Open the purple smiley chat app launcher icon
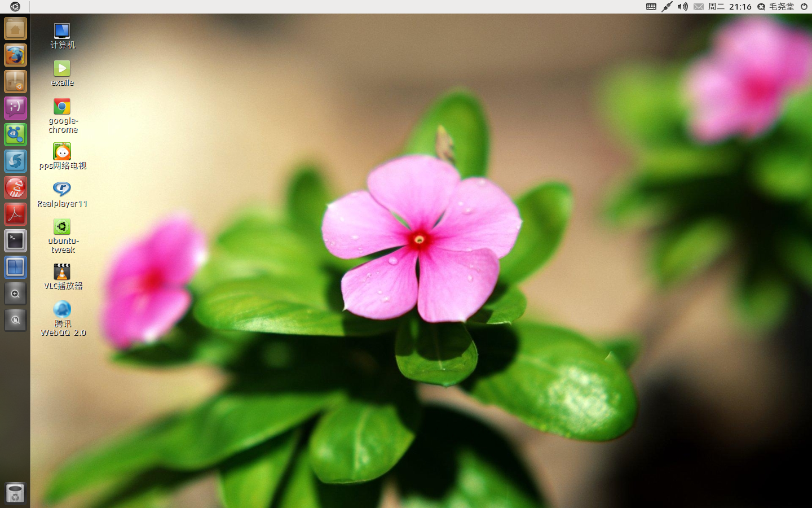The image size is (812, 508). [15, 108]
